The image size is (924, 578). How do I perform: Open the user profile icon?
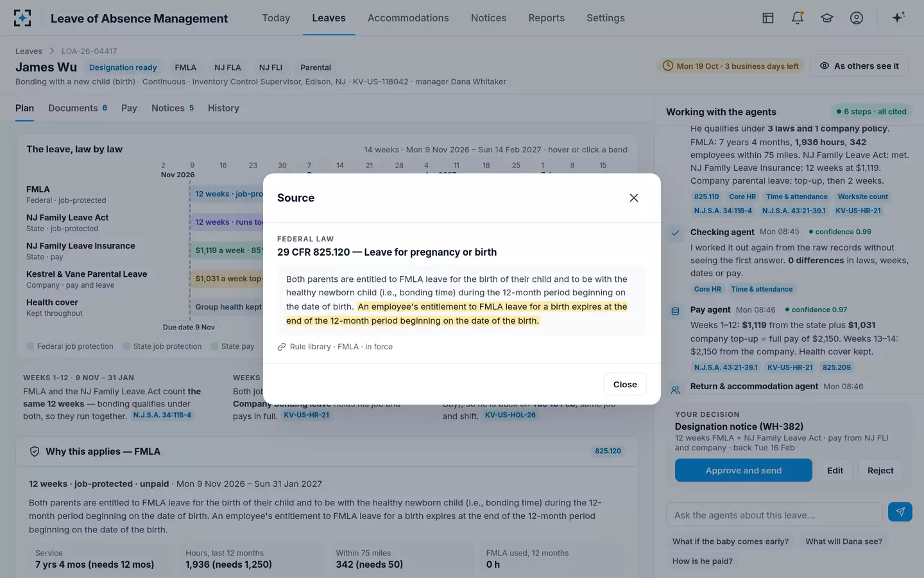(857, 18)
